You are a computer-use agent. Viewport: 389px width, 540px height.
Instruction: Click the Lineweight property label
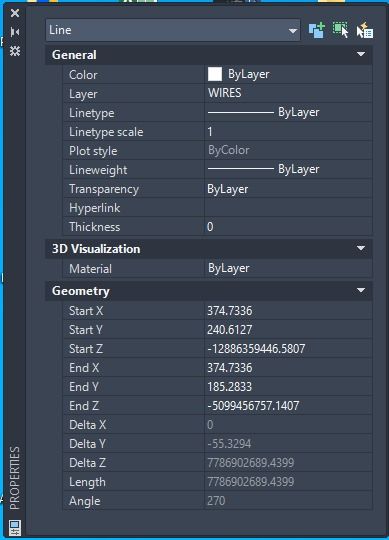(98, 170)
